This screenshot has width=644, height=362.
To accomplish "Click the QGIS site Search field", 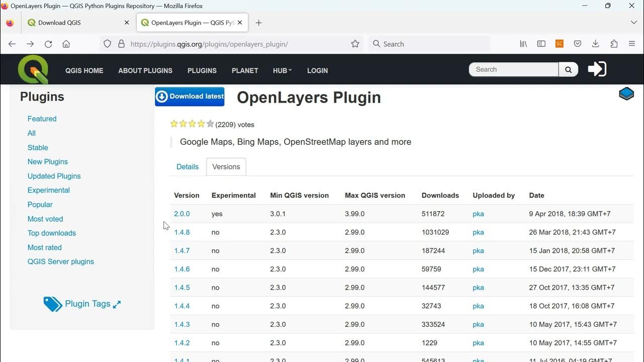I will tap(514, 70).
